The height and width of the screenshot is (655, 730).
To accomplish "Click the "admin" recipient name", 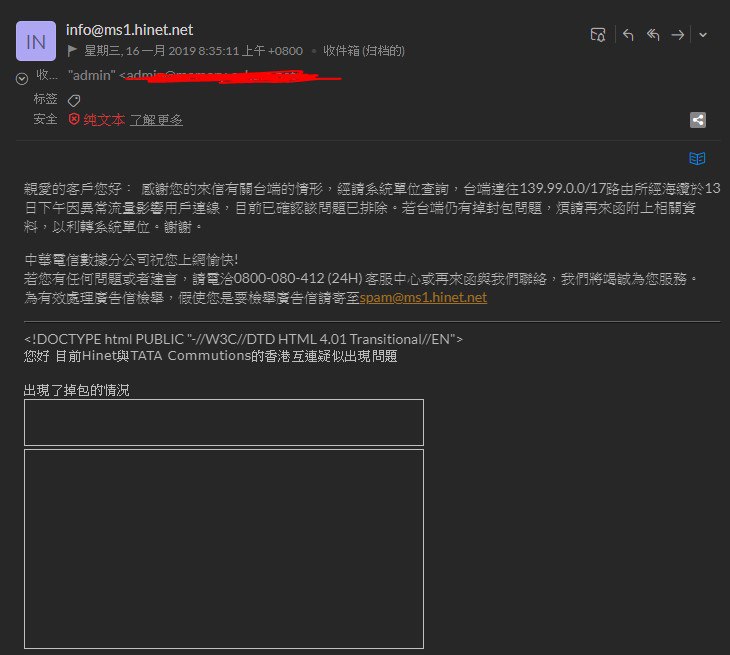I will pyautogui.click(x=92, y=75).
